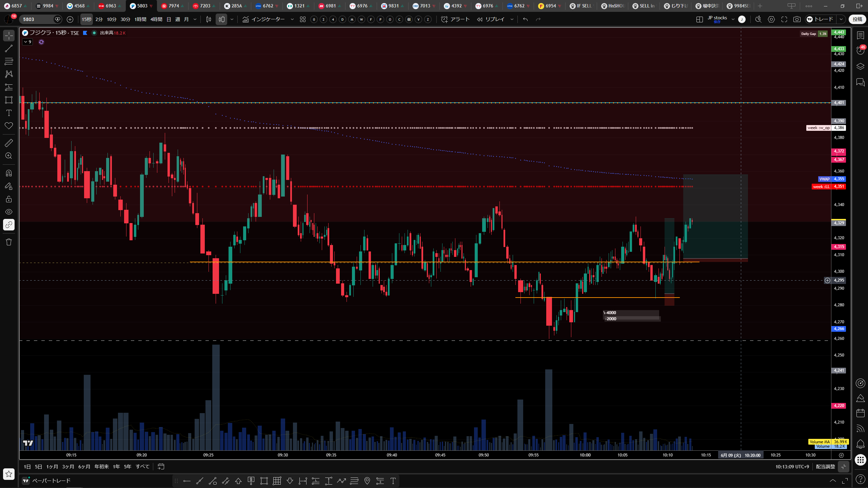This screenshot has width=868, height=488.
Task: Switch to the 7974 chart tab
Action: 173,6
